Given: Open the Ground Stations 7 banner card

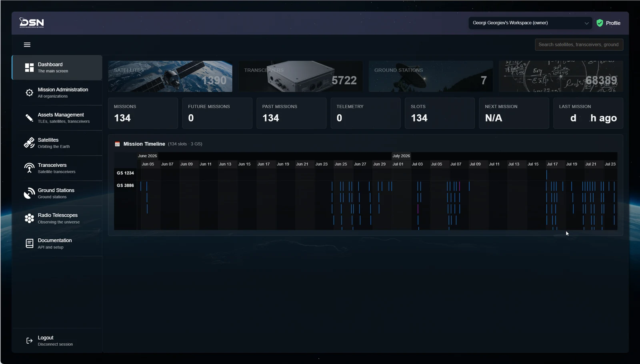Looking at the screenshot, I should tap(431, 76).
